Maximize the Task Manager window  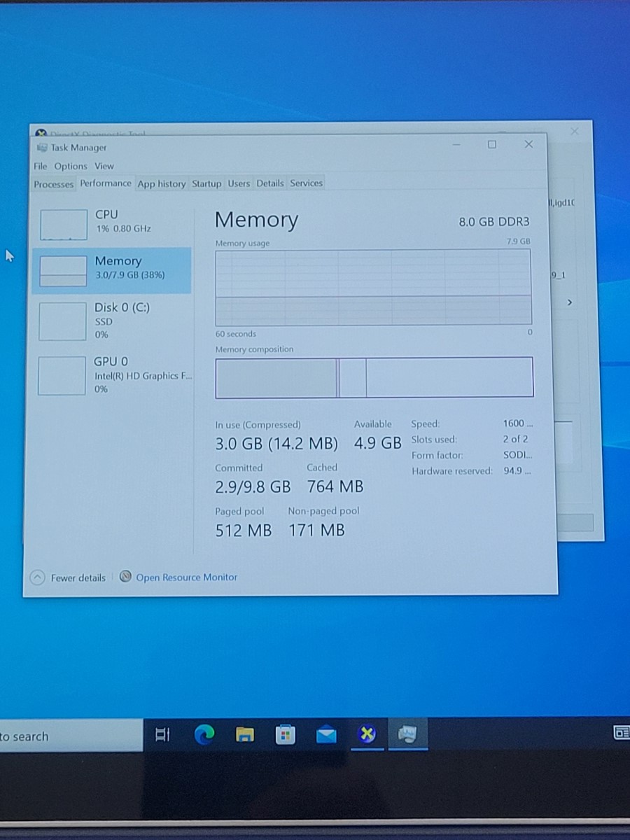pos(492,144)
